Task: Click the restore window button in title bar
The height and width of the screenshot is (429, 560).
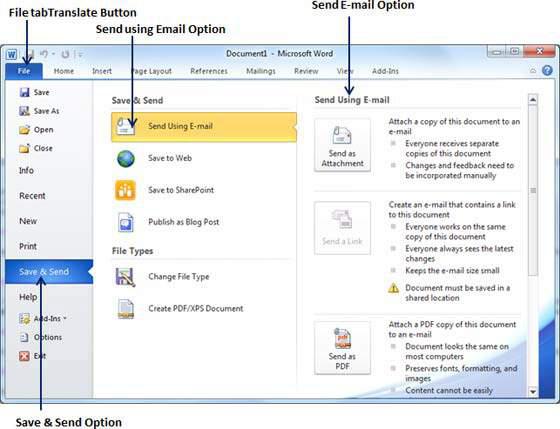Action: point(515,51)
